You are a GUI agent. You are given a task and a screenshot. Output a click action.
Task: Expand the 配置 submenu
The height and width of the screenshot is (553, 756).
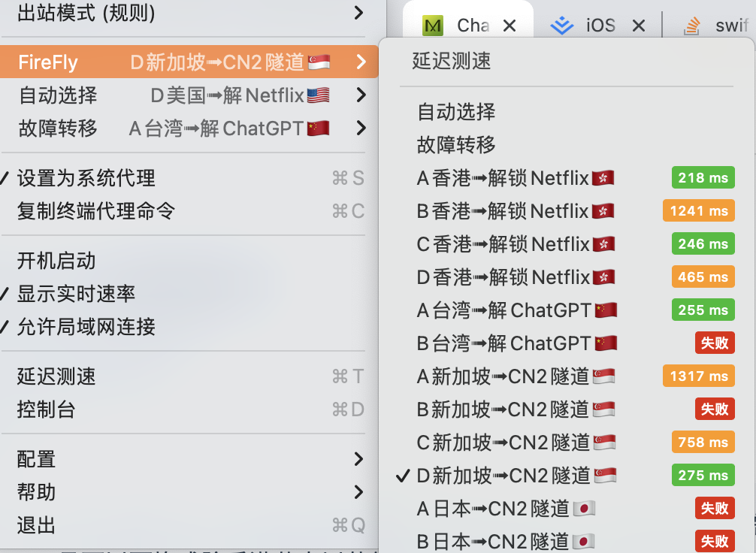coord(189,459)
